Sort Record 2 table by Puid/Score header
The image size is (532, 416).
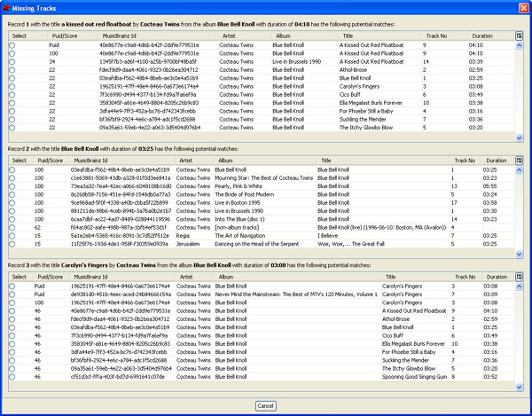pos(51,161)
